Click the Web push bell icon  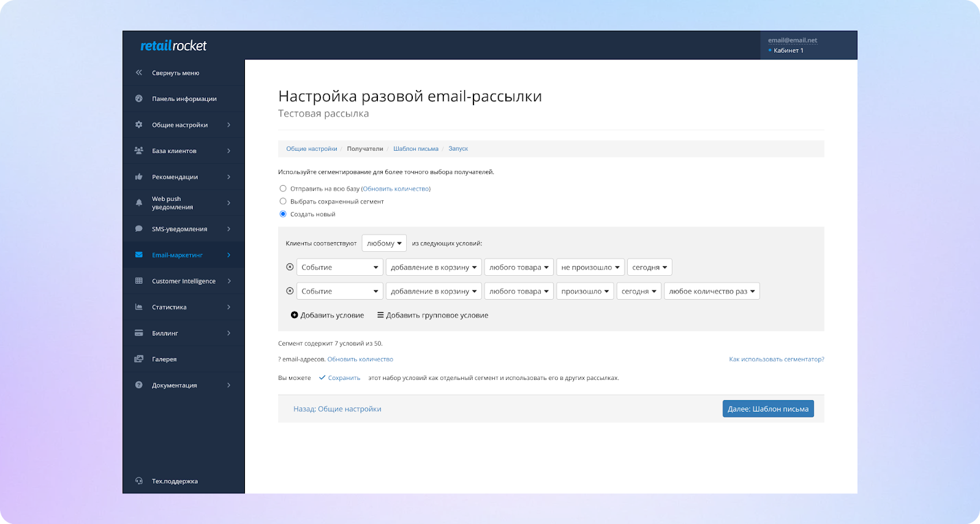[x=139, y=202]
